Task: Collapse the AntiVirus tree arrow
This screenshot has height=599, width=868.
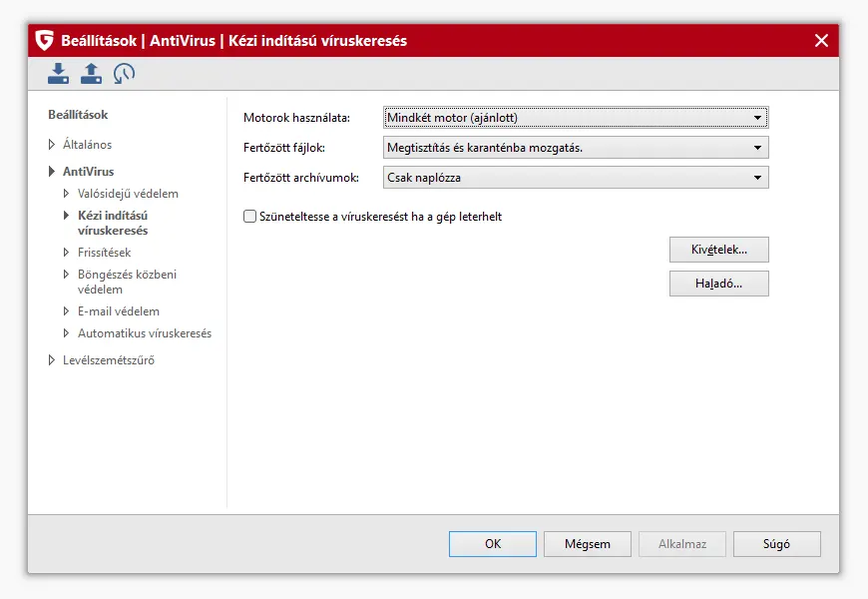Action: click(52, 172)
